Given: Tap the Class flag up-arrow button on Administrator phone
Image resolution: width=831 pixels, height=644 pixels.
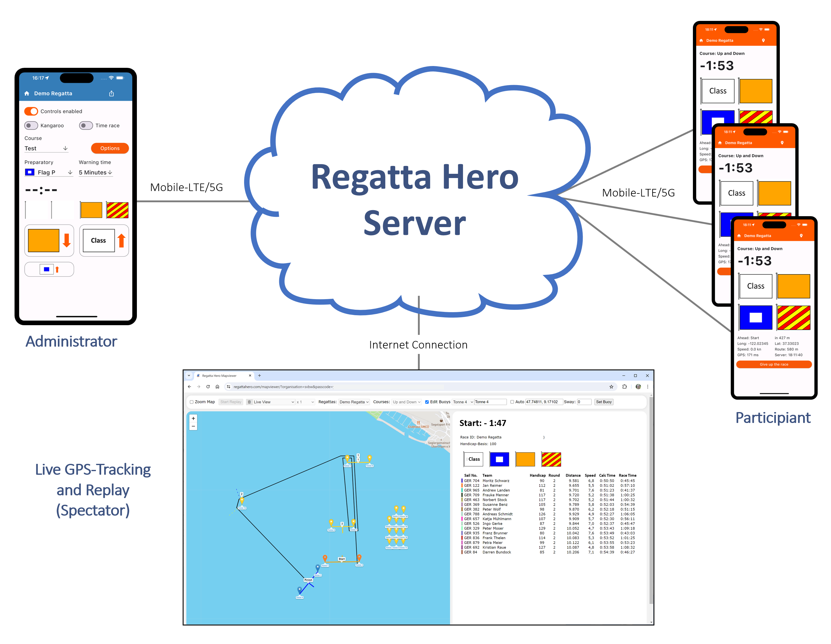Looking at the screenshot, I should click(104, 240).
